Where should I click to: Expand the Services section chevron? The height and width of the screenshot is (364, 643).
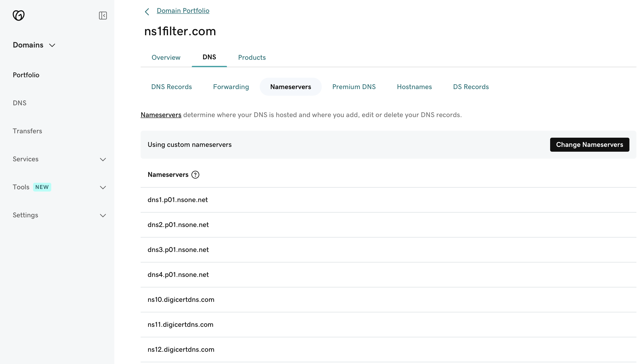tap(103, 160)
